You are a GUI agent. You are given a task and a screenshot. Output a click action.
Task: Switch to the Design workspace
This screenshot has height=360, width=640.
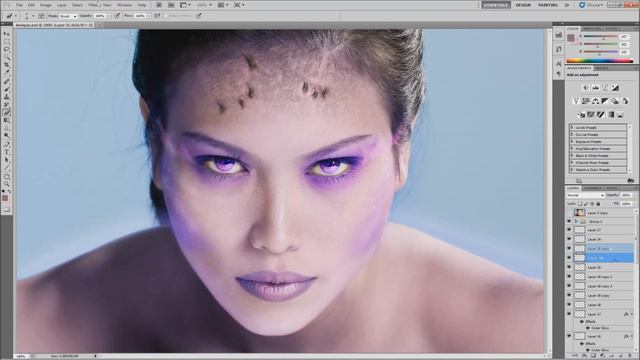point(523,5)
